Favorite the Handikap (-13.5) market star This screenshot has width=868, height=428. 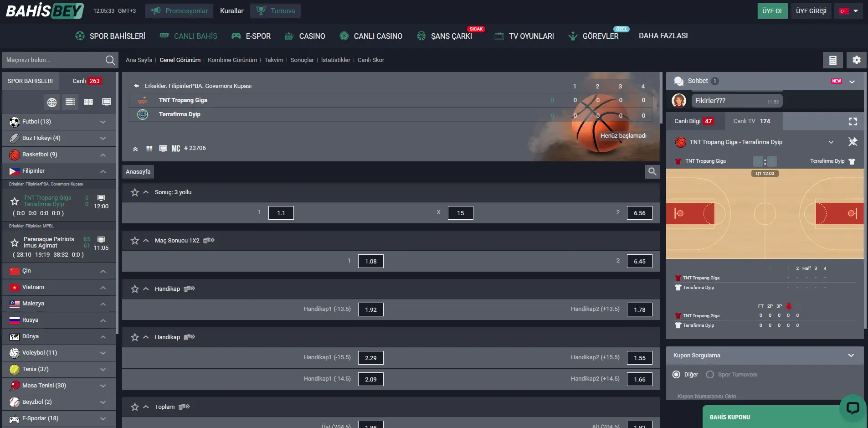pyautogui.click(x=135, y=289)
